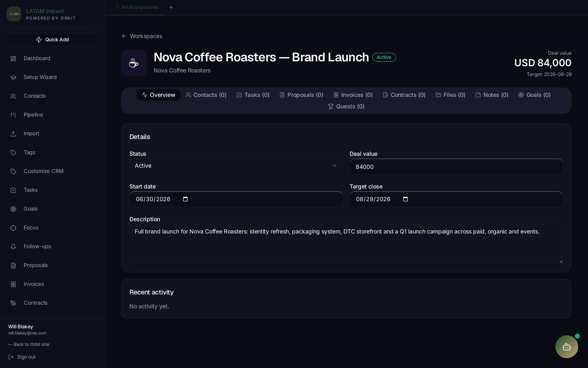Click the Target close date value
The image size is (588, 368).
(373, 199)
